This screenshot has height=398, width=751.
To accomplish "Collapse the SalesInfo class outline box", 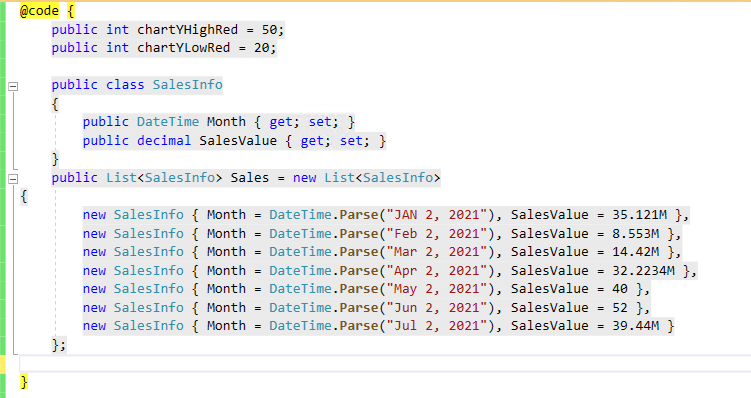I will click(x=13, y=87).
